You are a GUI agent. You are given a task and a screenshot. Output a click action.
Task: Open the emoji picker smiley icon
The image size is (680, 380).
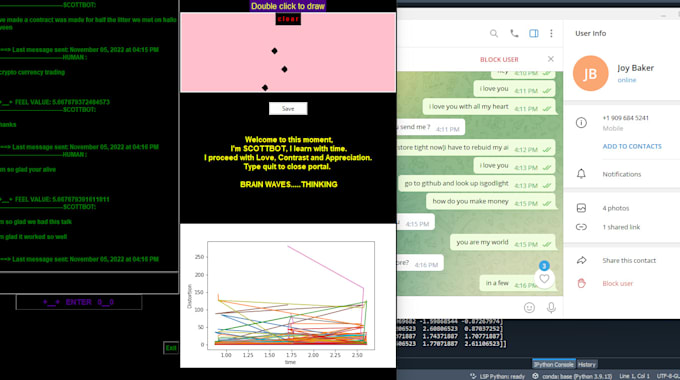pyautogui.click(x=529, y=308)
